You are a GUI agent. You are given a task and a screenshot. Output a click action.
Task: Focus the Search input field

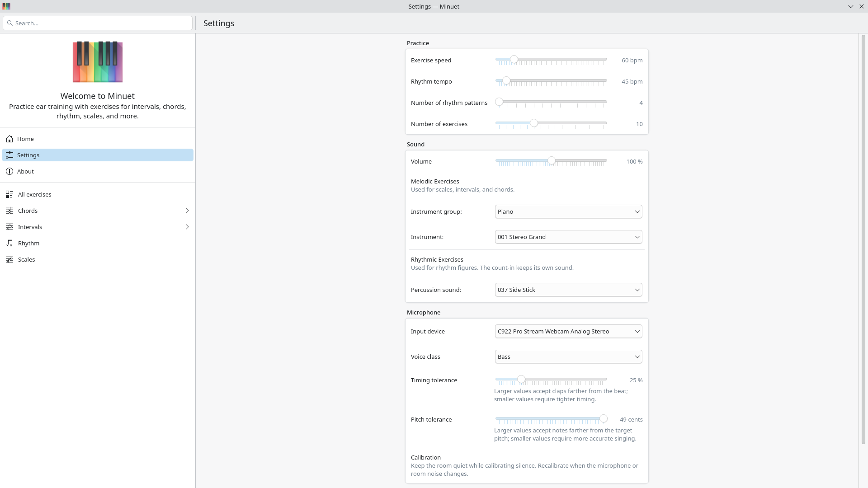tap(98, 23)
